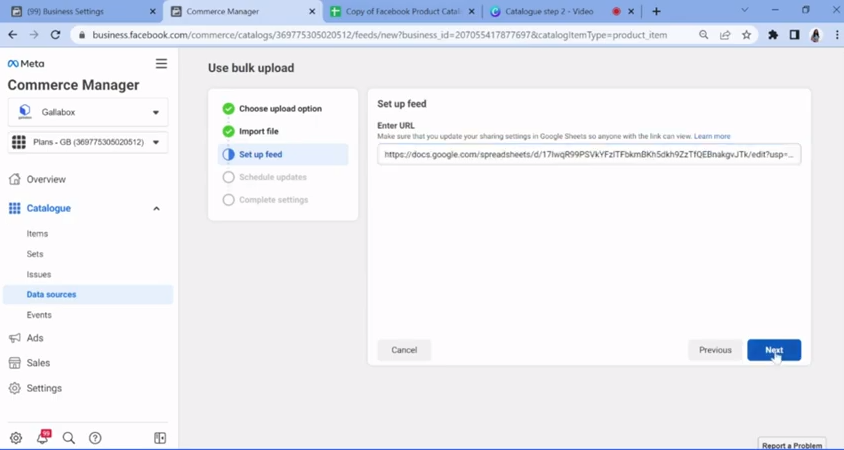Open a new browser tab

(x=656, y=11)
